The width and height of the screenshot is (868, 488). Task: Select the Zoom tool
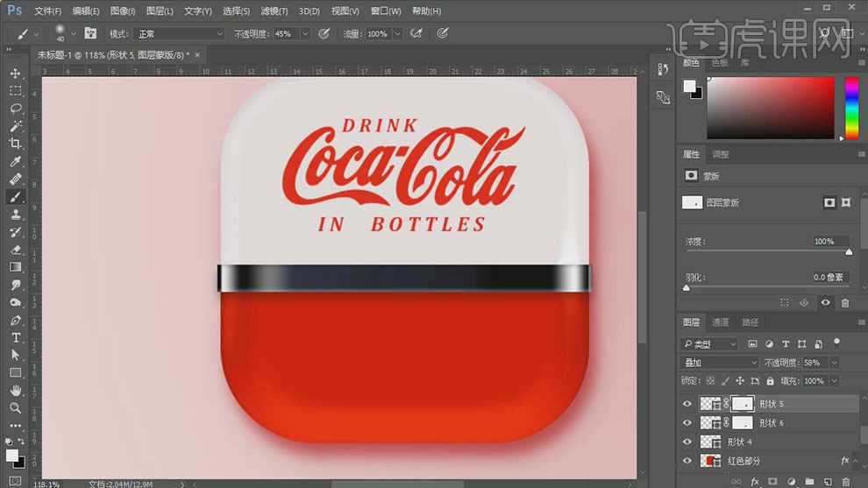(x=16, y=408)
